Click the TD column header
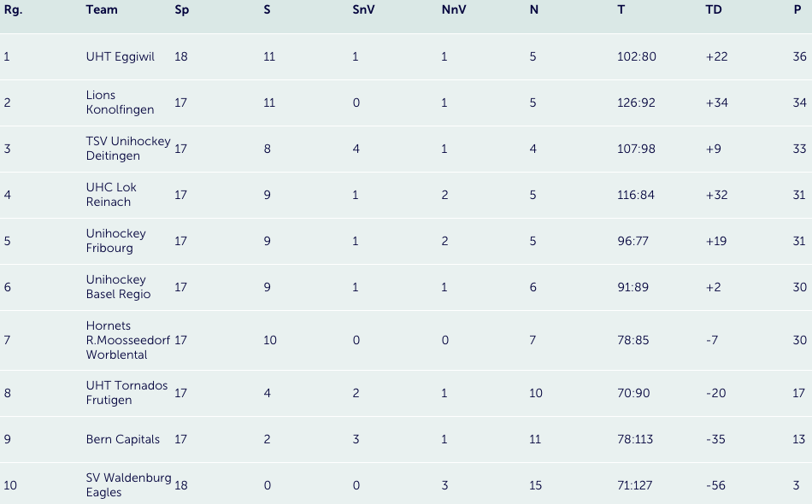Image resolution: width=812 pixels, height=504 pixels. tap(714, 10)
